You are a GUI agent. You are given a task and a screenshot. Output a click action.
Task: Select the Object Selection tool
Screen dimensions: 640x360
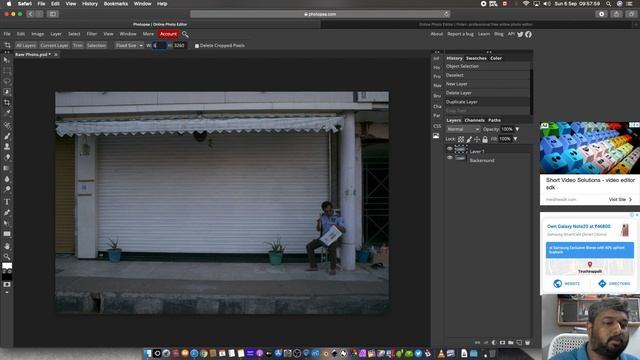tap(7, 92)
